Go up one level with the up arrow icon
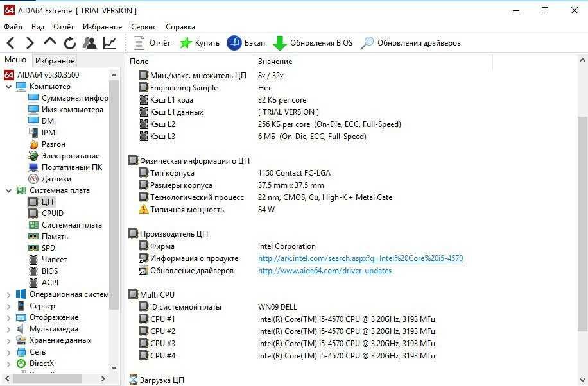Image resolution: width=588 pixels, height=386 pixels. point(50,42)
